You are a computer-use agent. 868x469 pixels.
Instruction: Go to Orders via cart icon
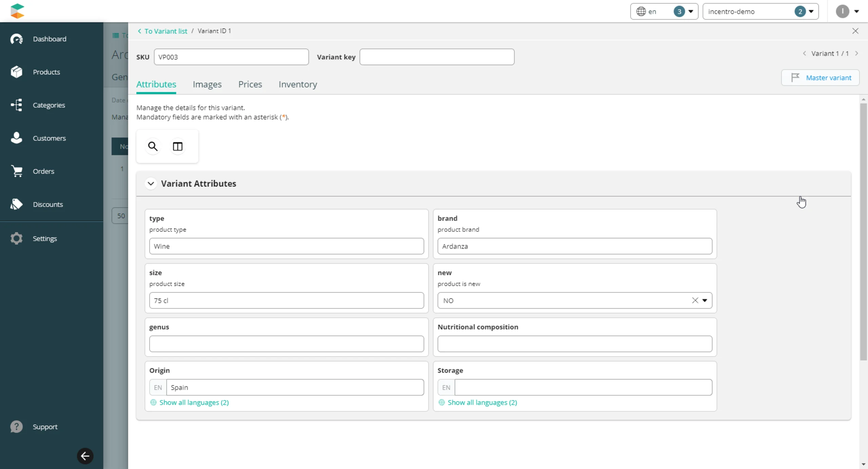point(17,171)
